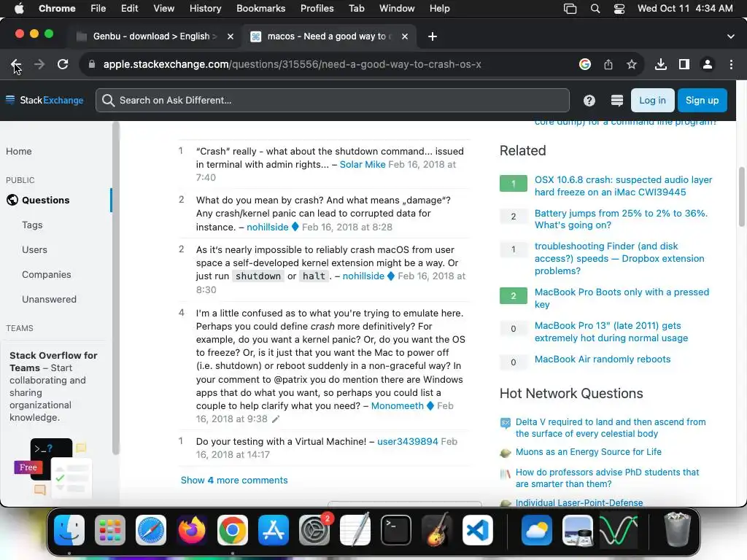The width and height of the screenshot is (747, 560).
Task: Switch to the Genbu download tab
Action: [x=154, y=36]
